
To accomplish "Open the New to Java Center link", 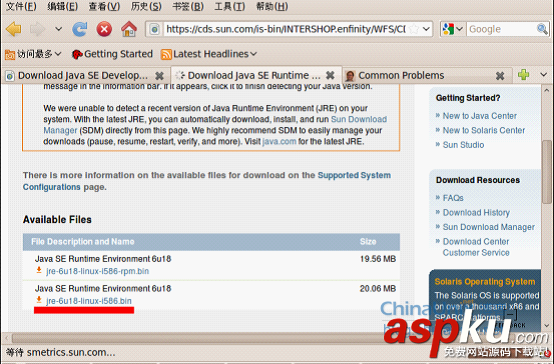I will [x=479, y=116].
